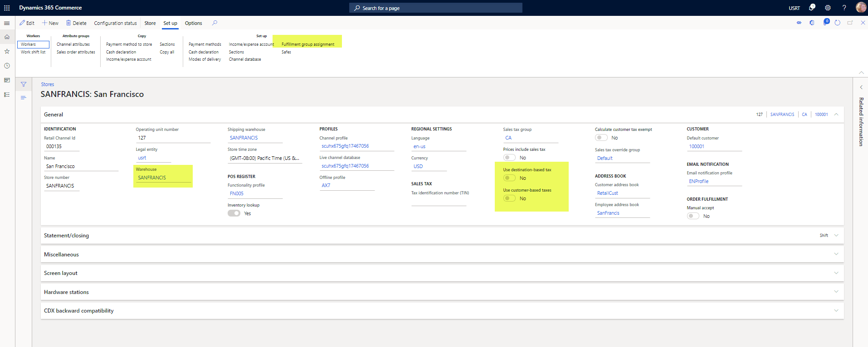This screenshot has height=347, width=868.
Task: Open the AX7 offline profile link
Action: point(326,185)
